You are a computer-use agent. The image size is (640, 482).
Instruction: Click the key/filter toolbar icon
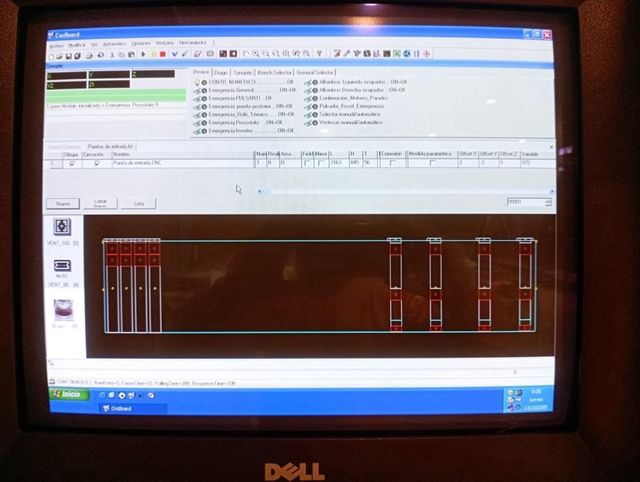320,53
